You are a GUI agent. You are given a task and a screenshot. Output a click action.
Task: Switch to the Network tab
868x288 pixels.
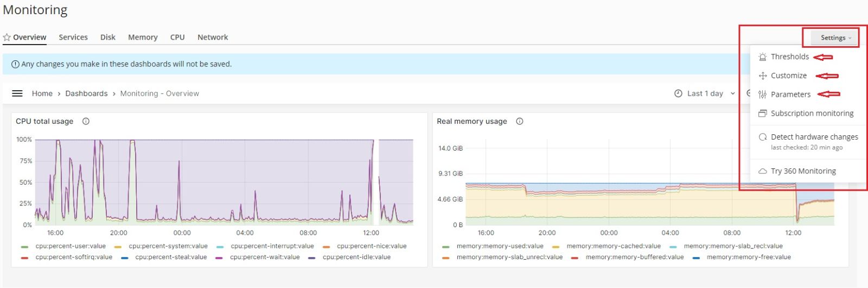click(x=213, y=37)
